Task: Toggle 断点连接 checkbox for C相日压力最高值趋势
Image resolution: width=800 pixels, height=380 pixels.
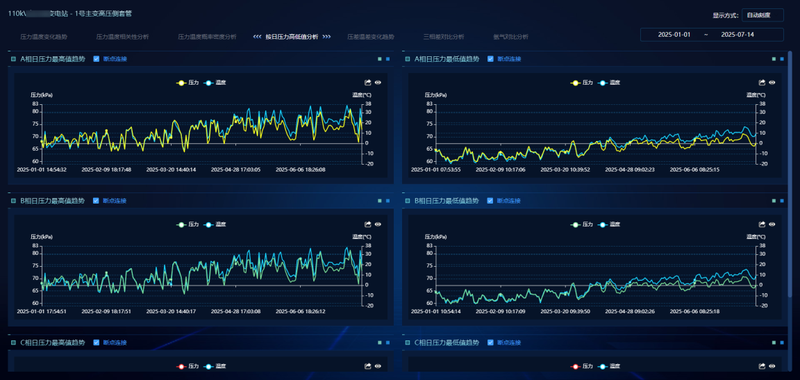Action: (96, 342)
